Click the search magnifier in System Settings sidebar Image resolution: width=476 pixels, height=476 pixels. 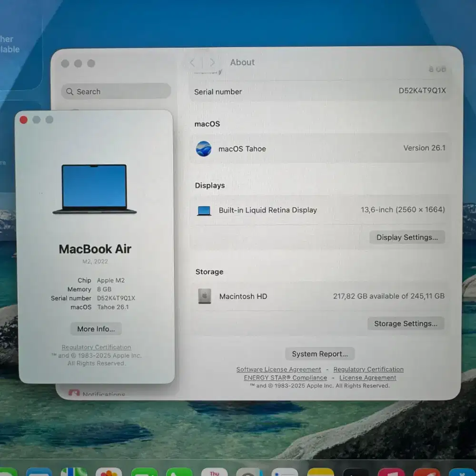(70, 91)
